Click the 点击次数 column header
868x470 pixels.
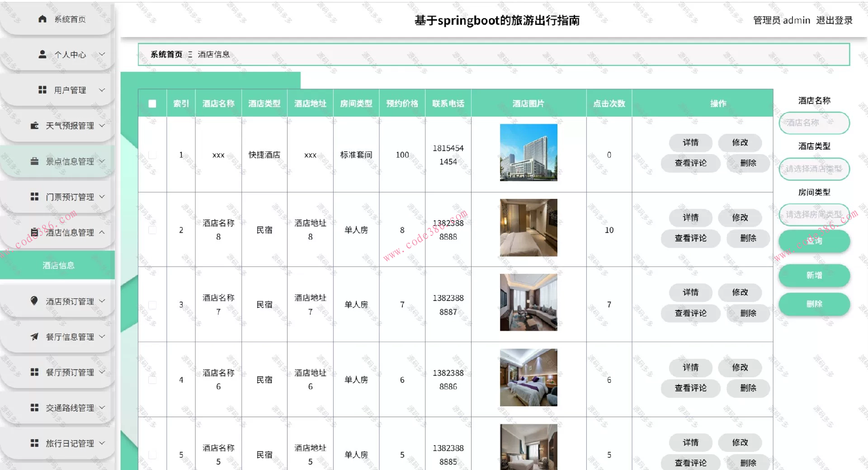point(609,103)
